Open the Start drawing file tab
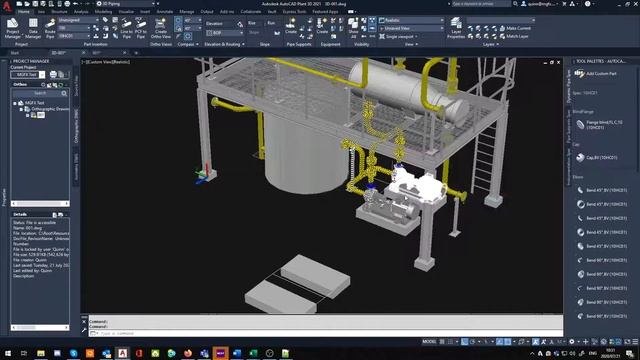 click(x=15, y=53)
